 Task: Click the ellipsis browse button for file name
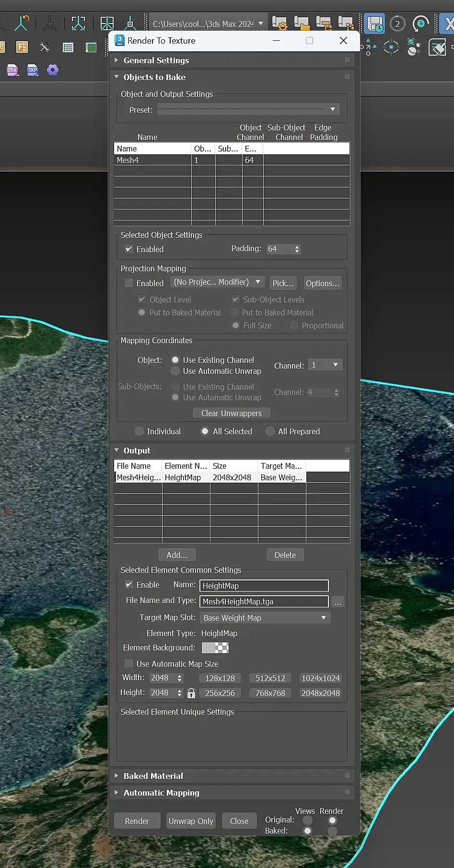(x=338, y=602)
